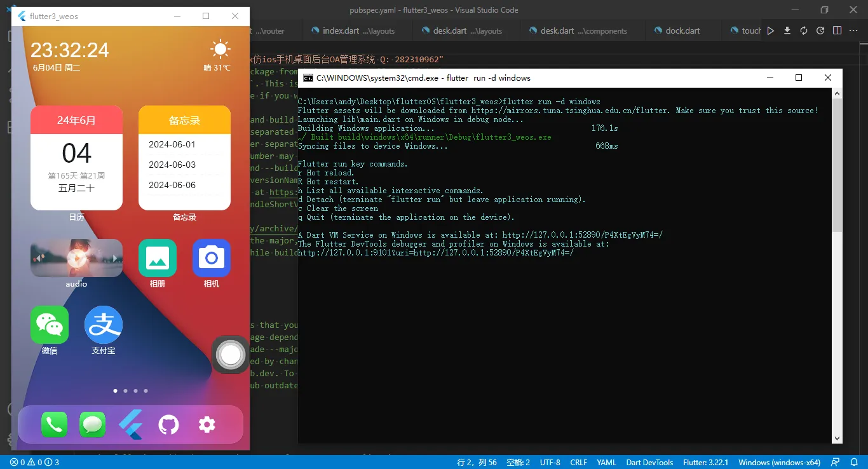Open errors and warnings status item
This screenshot has height=469, width=868.
tap(34, 462)
